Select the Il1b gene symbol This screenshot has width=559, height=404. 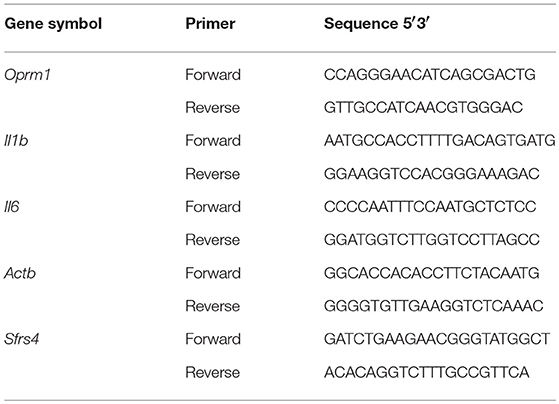(16, 140)
